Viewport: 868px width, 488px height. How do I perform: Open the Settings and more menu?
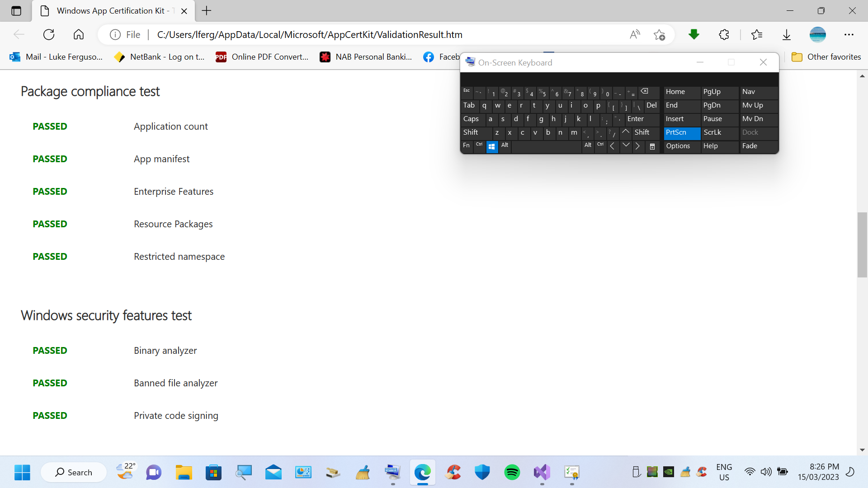coord(849,34)
